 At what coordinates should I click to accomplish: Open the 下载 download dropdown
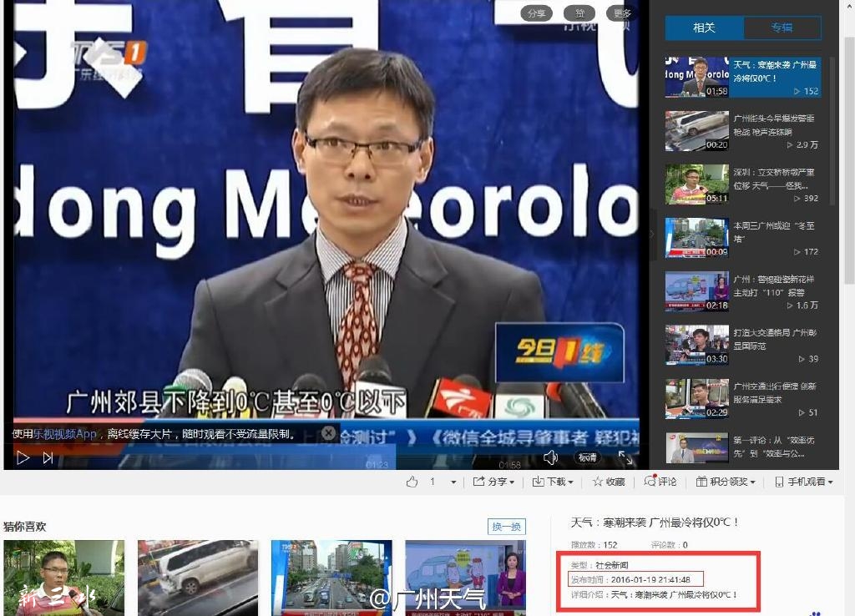(x=553, y=482)
